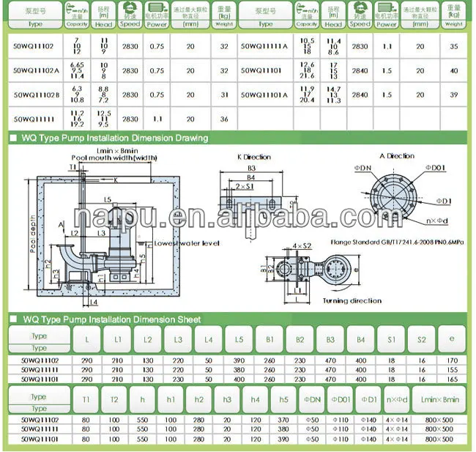
Task: Select 50WQ11111A in the performance table
Action: (x=264, y=46)
